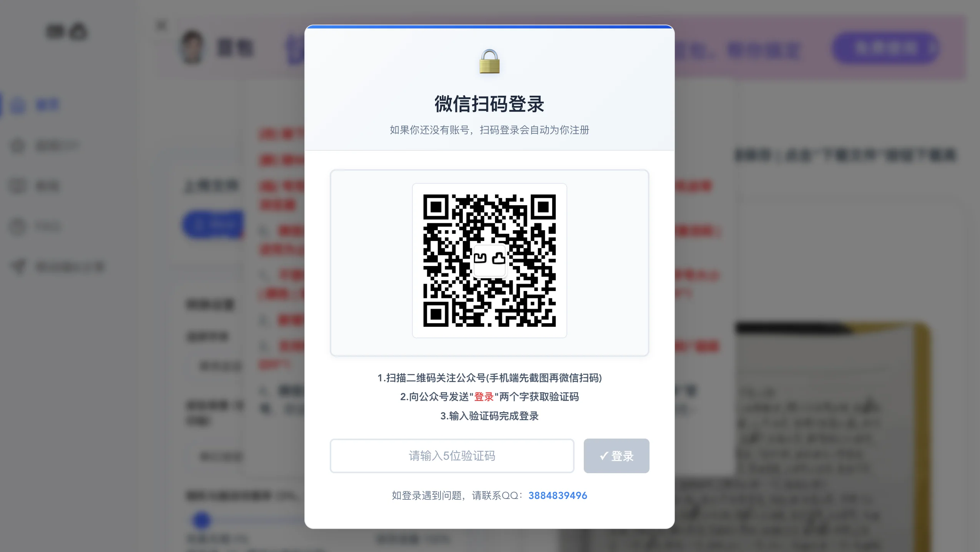Click the red 登录 keyword in step 2
This screenshot has height=552, width=980.
484,397
